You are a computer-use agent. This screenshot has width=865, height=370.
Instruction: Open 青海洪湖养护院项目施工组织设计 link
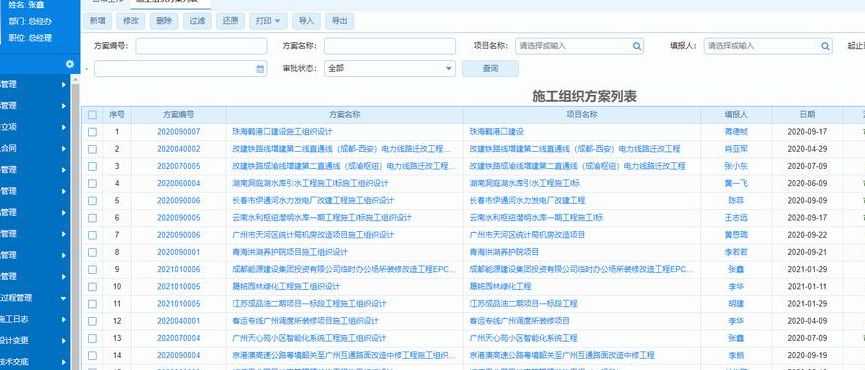pyautogui.click(x=290, y=253)
